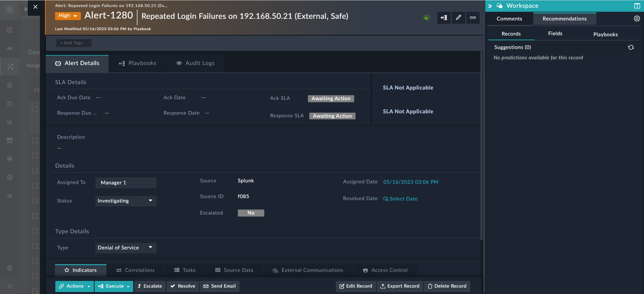The width and height of the screenshot is (644, 294).
Task: Expand the Execute button menu
Action: pos(114,286)
